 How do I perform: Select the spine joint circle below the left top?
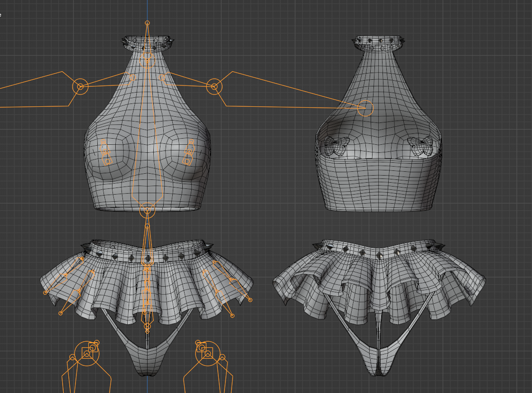pyautogui.click(x=148, y=210)
